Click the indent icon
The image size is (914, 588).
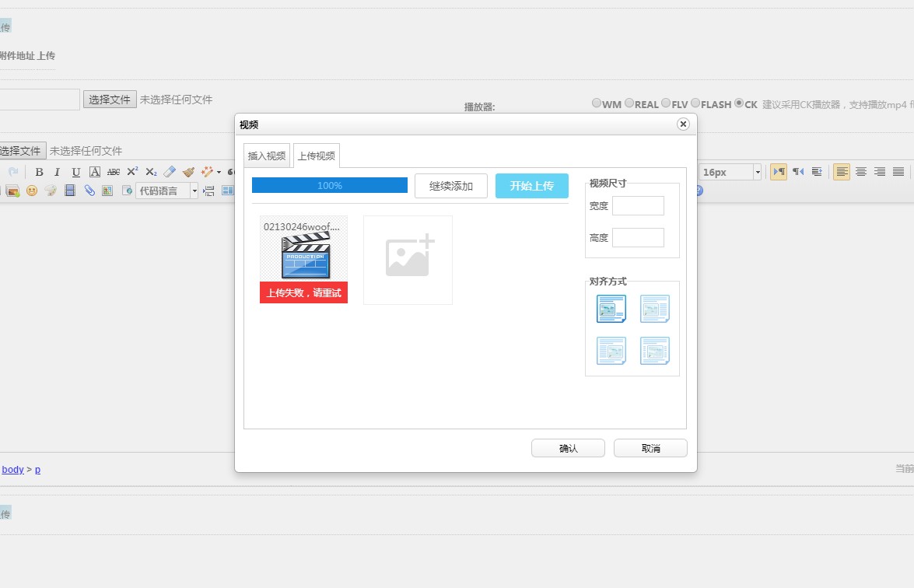coord(817,172)
